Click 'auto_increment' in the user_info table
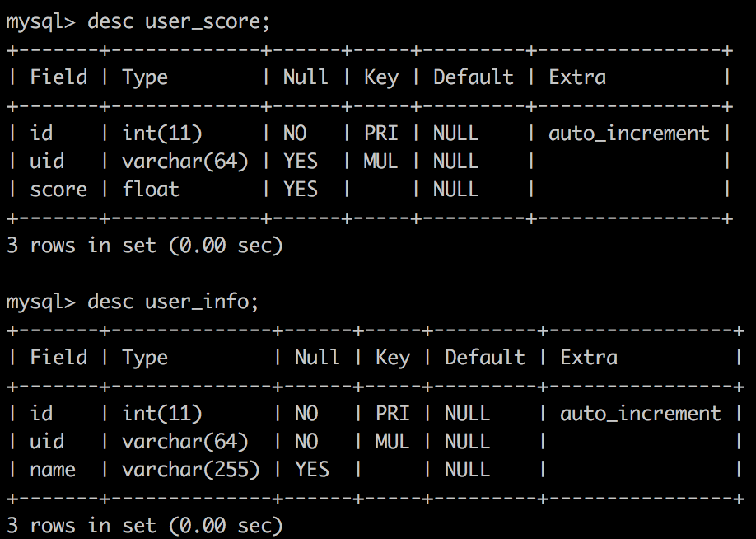Image resolution: width=756 pixels, height=539 pixels. 640,414
